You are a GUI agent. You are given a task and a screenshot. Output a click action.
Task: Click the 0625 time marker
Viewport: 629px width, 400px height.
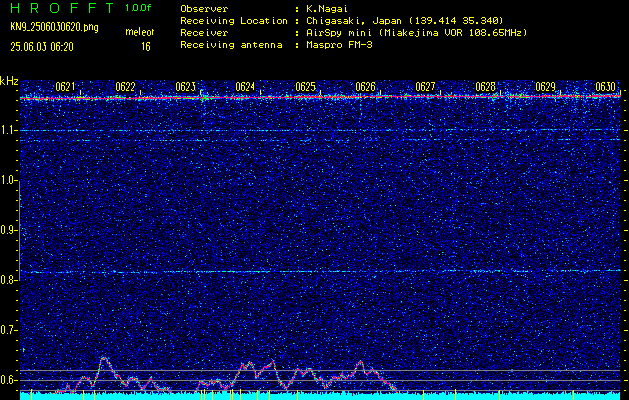(305, 87)
